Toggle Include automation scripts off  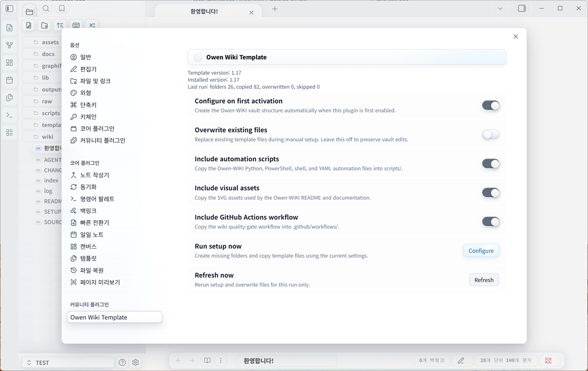(x=491, y=164)
